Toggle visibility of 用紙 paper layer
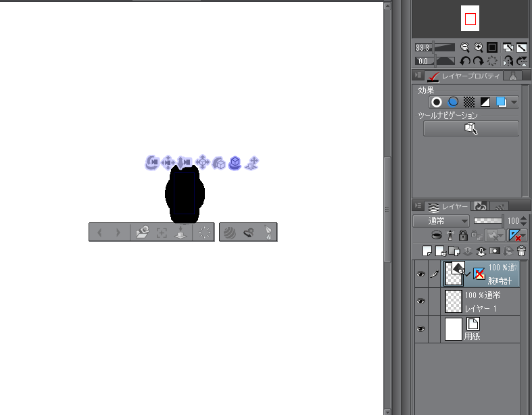Viewport: 532px width, 415px height. click(x=420, y=328)
